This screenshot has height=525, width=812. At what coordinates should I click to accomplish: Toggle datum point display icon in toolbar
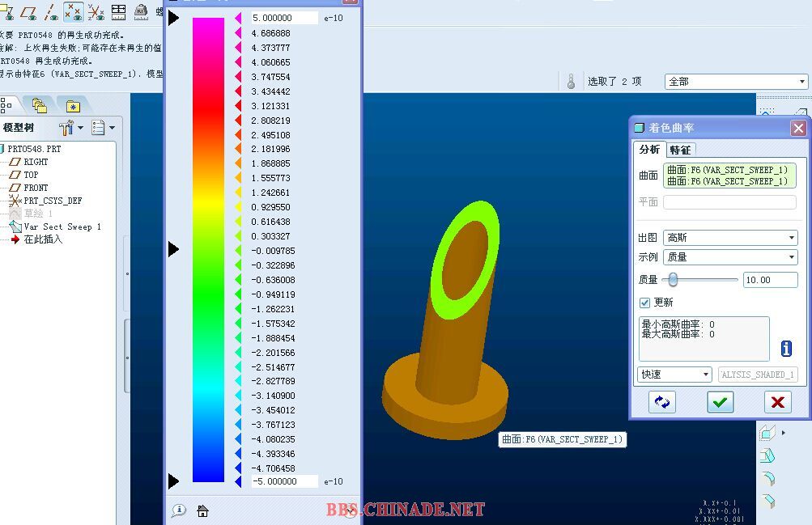(74, 11)
